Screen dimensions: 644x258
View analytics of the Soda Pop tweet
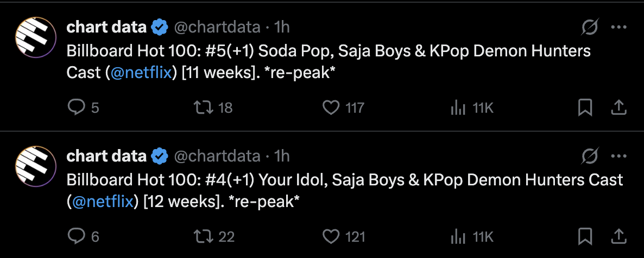tap(459, 108)
